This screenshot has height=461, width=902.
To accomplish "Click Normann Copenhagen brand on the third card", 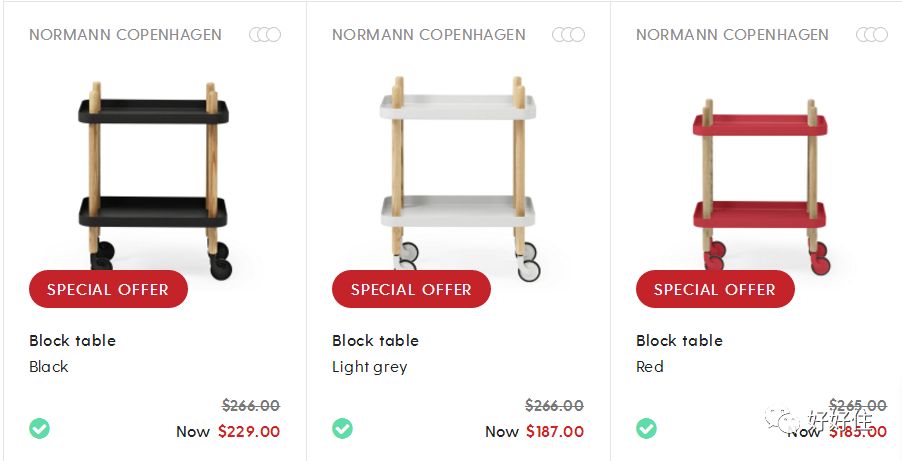I will coord(732,35).
